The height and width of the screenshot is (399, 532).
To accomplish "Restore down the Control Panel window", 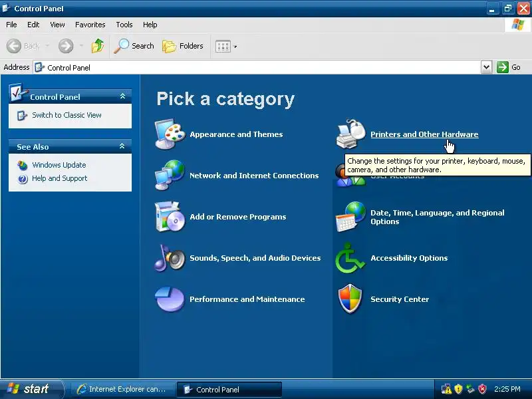I will [508, 9].
